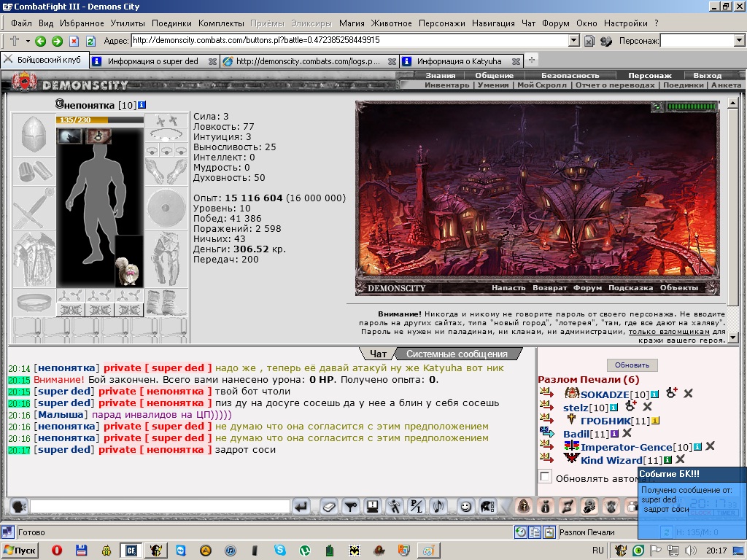Refresh the page with the toolbar reload icon
This screenshot has height=560, width=747.
tap(90, 42)
